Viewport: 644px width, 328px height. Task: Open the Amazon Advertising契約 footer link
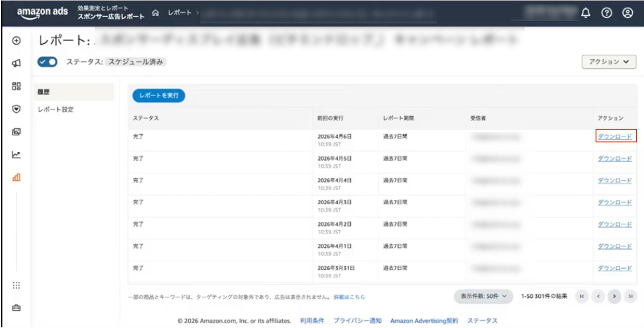click(x=424, y=321)
